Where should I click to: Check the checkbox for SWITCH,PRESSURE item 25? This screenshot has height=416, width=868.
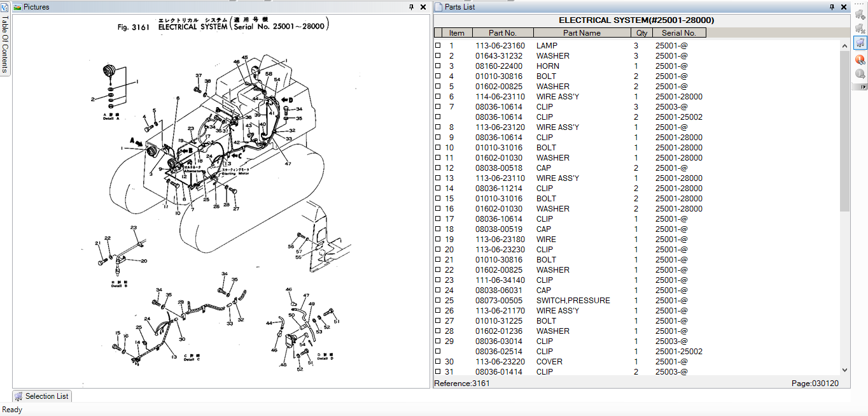[x=437, y=300]
